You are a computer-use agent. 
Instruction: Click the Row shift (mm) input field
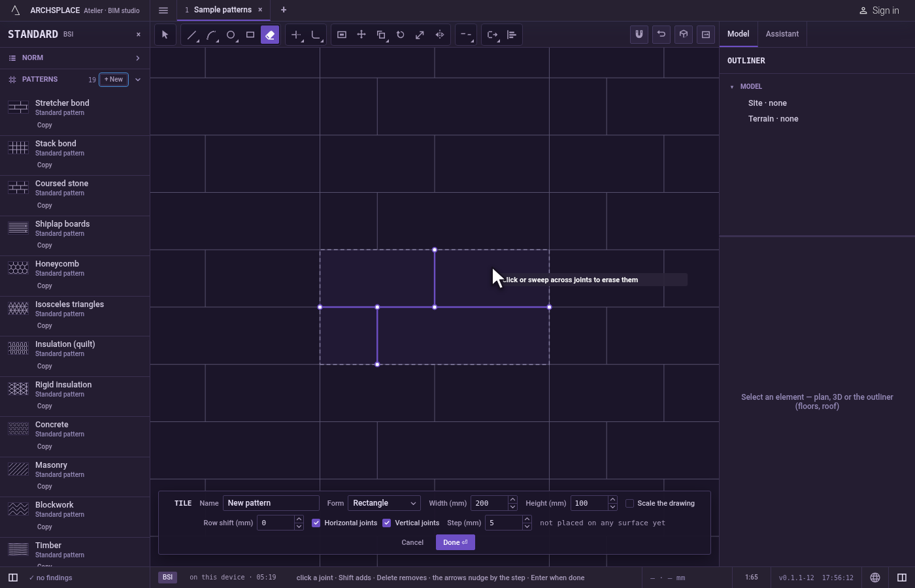tap(276, 523)
